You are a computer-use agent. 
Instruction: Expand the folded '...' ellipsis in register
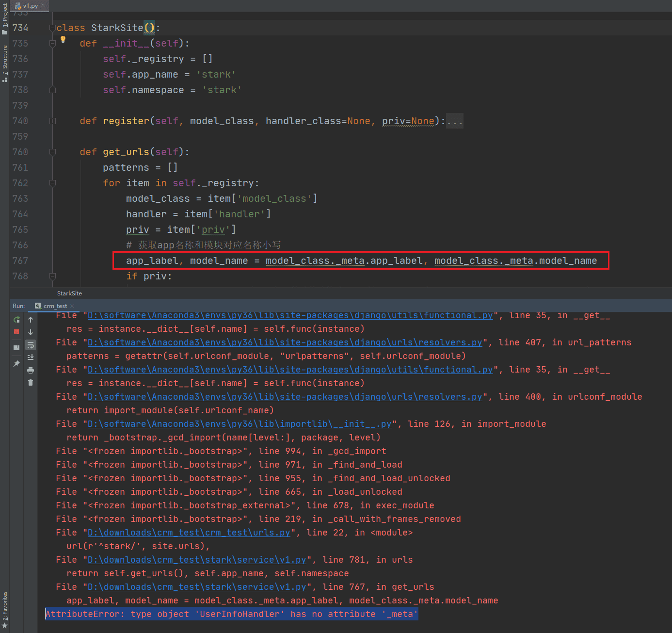pyautogui.click(x=455, y=121)
